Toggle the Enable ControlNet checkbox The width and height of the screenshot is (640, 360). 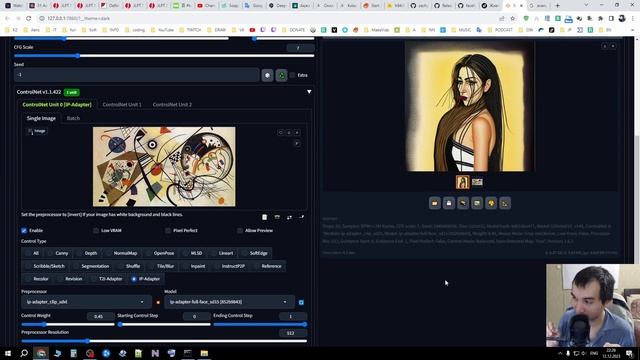(x=24, y=231)
